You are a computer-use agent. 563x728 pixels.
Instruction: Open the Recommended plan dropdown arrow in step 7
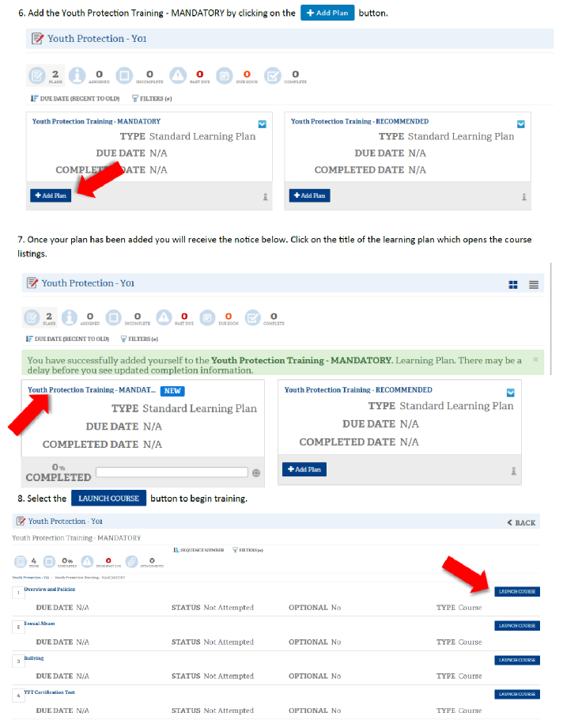(511, 392)
